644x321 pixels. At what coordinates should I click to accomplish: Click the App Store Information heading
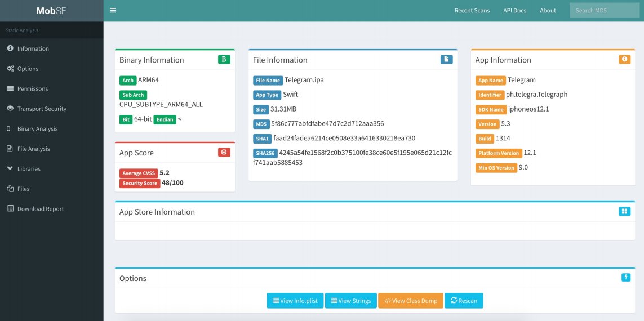(157, 212)
